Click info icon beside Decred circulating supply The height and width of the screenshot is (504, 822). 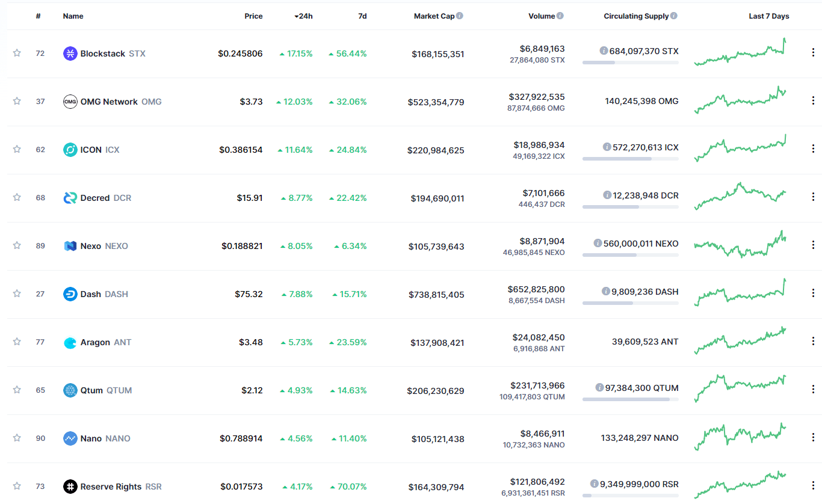(607, 195)
